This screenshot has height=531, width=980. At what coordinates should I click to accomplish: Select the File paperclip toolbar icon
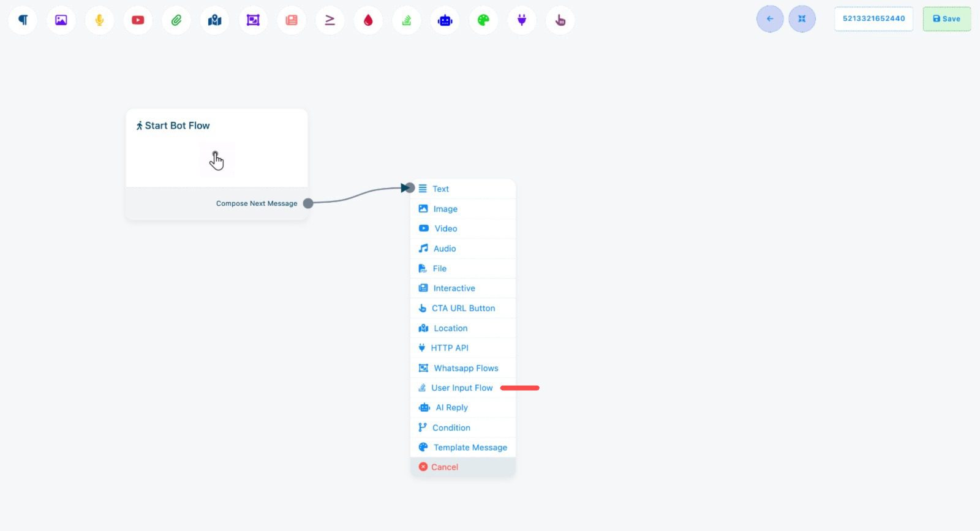point(176,20)
